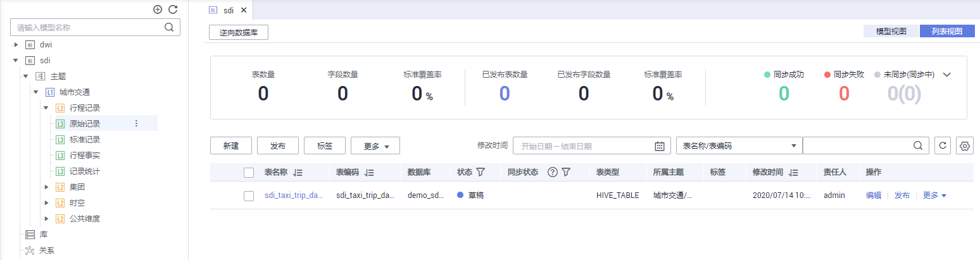980x260 pixels.
Task: Open the sdi_taxi_trip_da table link
Action: click(294, 195)
